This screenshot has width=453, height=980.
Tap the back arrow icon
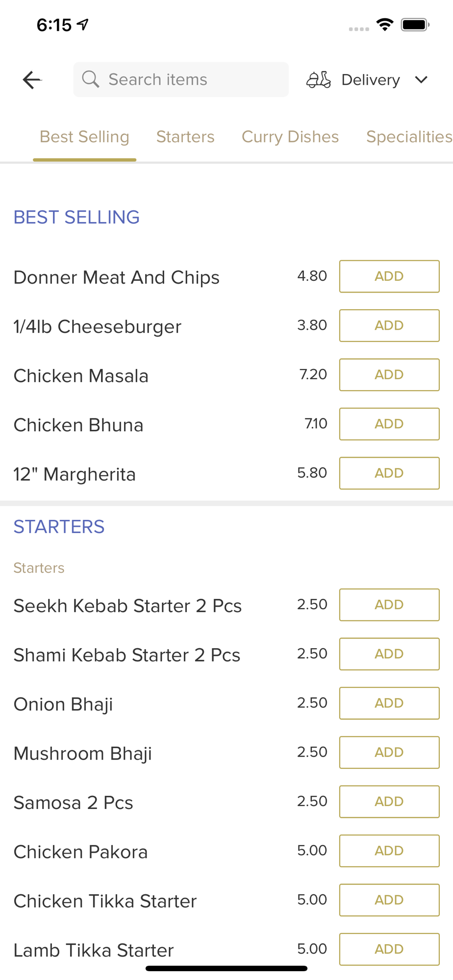pos(32,80)
